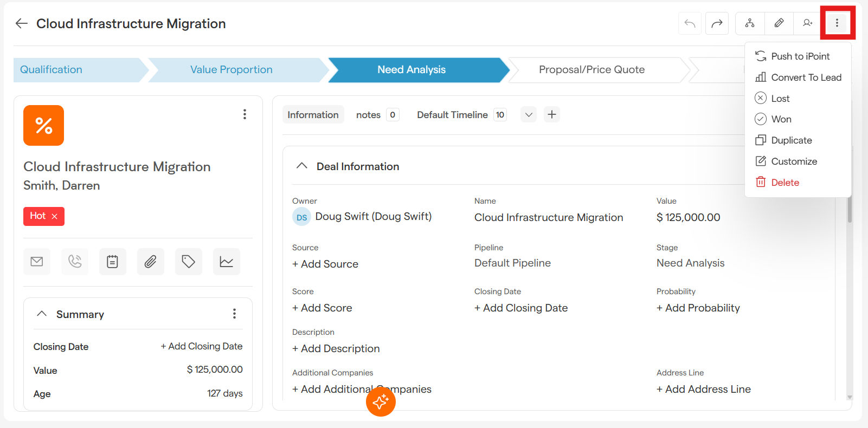Click the email envelope icon

[x=37, y=262]
